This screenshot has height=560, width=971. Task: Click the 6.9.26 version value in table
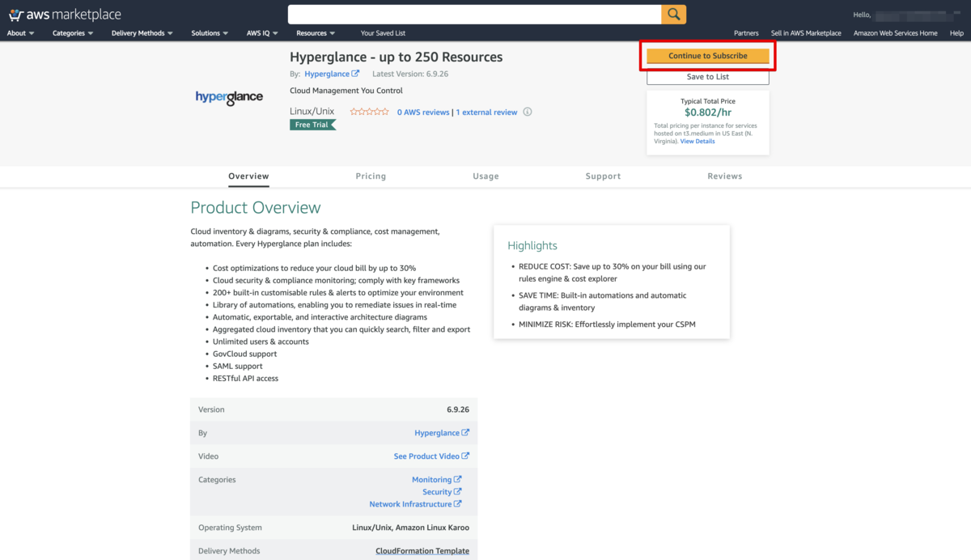458,409
